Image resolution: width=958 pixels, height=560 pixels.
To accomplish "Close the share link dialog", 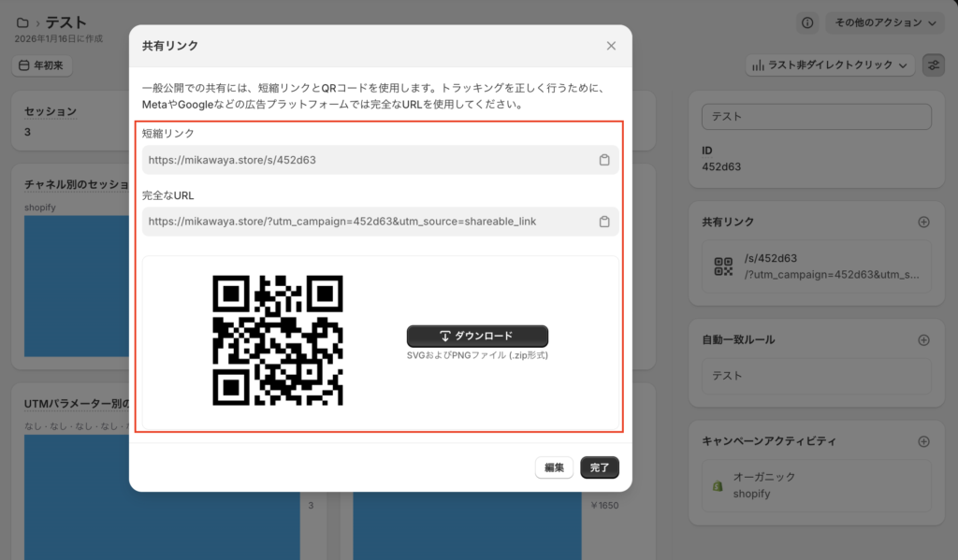I will 611,46.
